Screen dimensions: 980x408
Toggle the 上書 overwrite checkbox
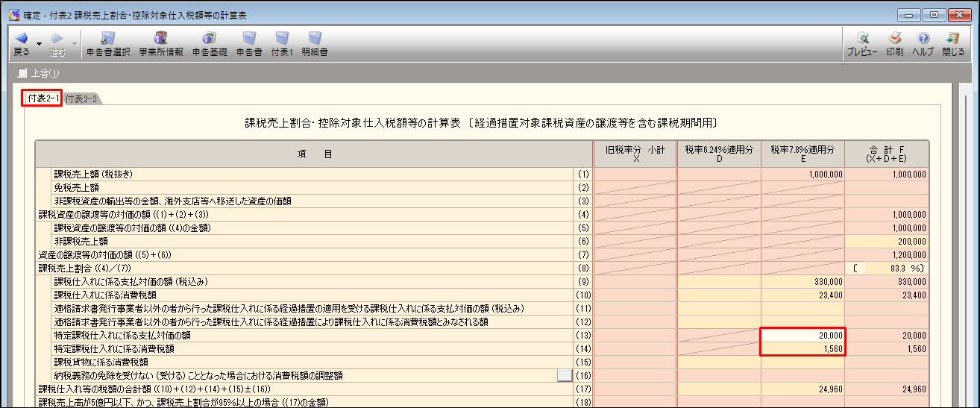tap(22, 73)
